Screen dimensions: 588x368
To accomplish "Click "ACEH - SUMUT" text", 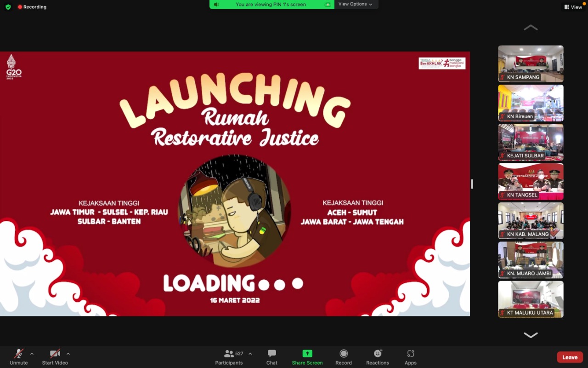I will [352, 213].
